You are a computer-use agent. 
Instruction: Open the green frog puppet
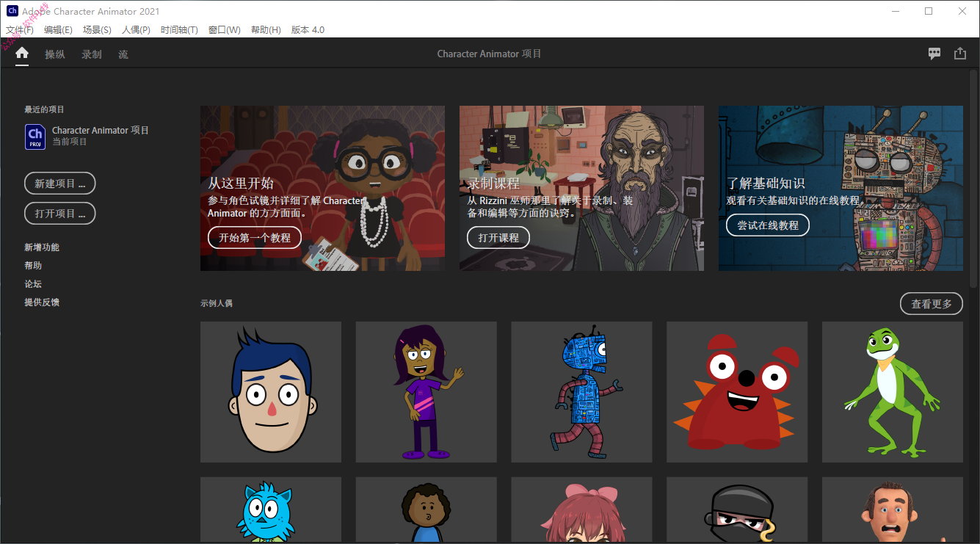coord(893,392)
